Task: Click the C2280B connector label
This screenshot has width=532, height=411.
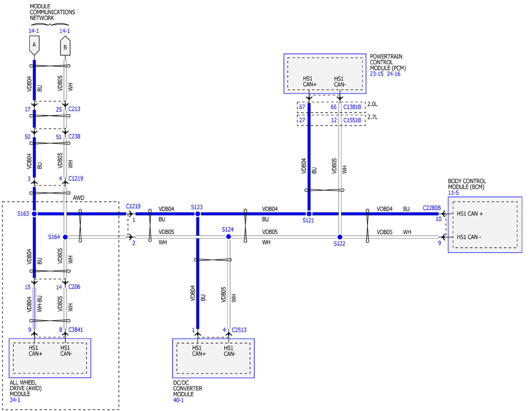Action: (432, 207)
